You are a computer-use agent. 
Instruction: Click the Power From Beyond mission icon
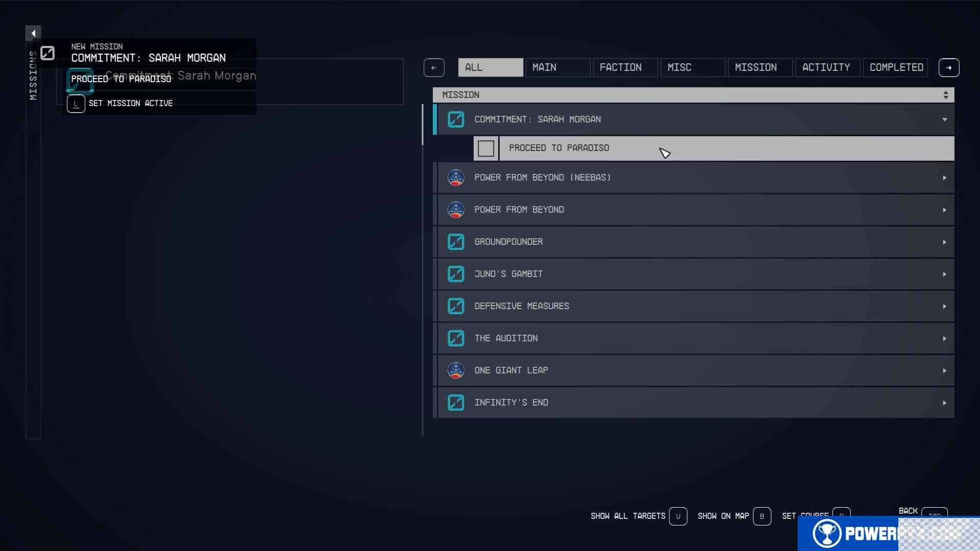[456, 209]
